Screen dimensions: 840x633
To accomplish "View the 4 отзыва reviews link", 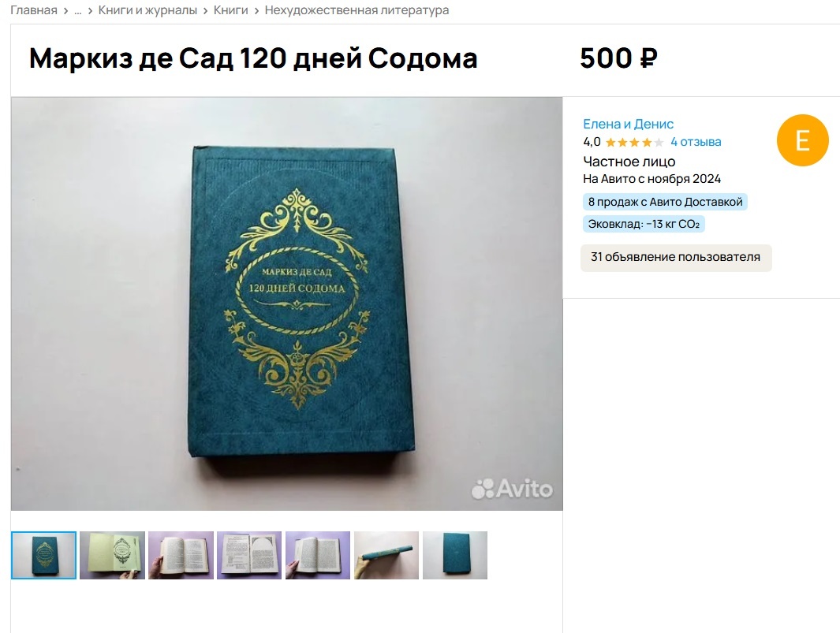I will (x=696, y=142).
